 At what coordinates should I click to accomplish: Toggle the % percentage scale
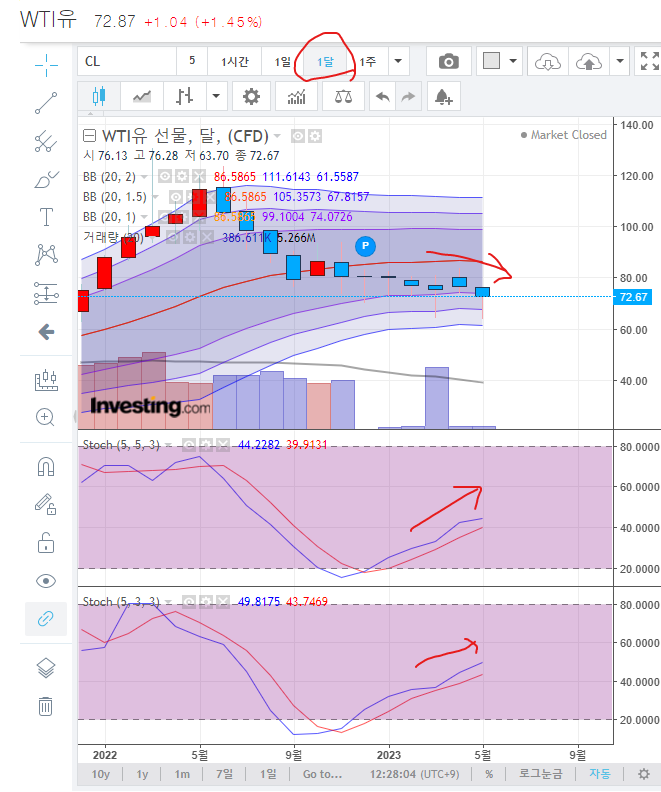coord(489,774)
